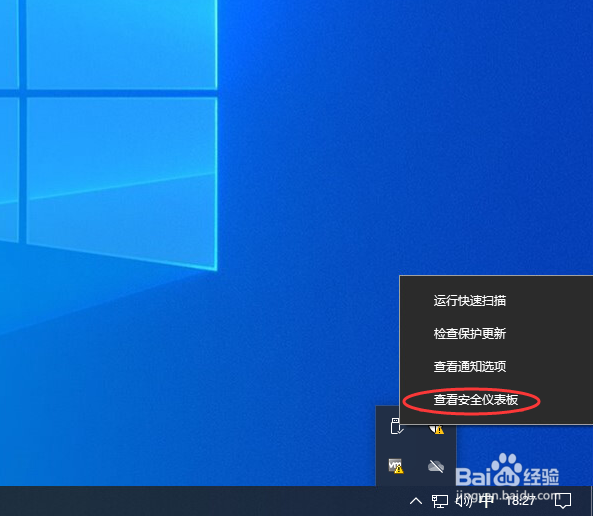Click the volume speaker icon
This screenshot has height=516, width=593.
pyautogui.click(x=463, y=501)
